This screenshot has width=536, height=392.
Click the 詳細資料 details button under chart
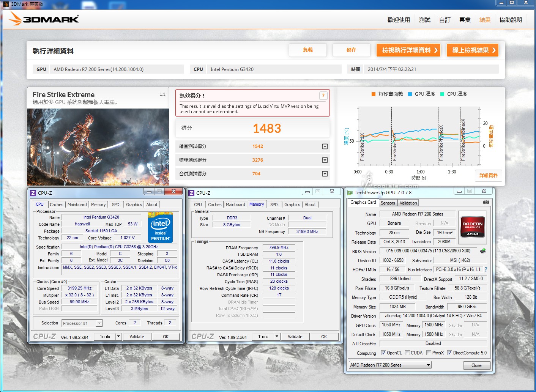coord(488,176)
